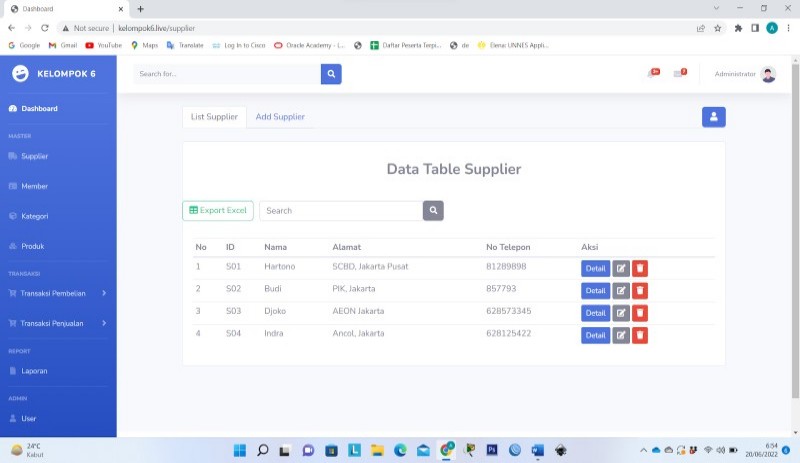Click the edit icon for Djoko
Viewport: 800px width, 463px height.
tap(621, 313)
